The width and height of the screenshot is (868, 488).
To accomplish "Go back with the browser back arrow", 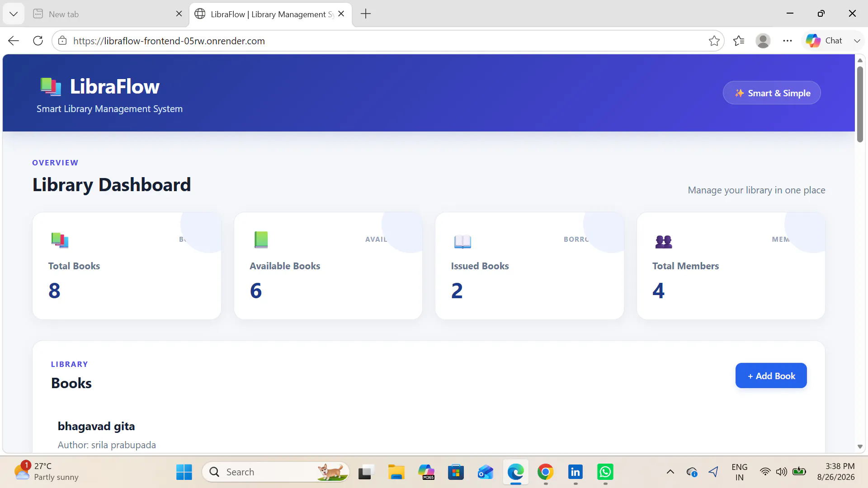I will (14, 41).
